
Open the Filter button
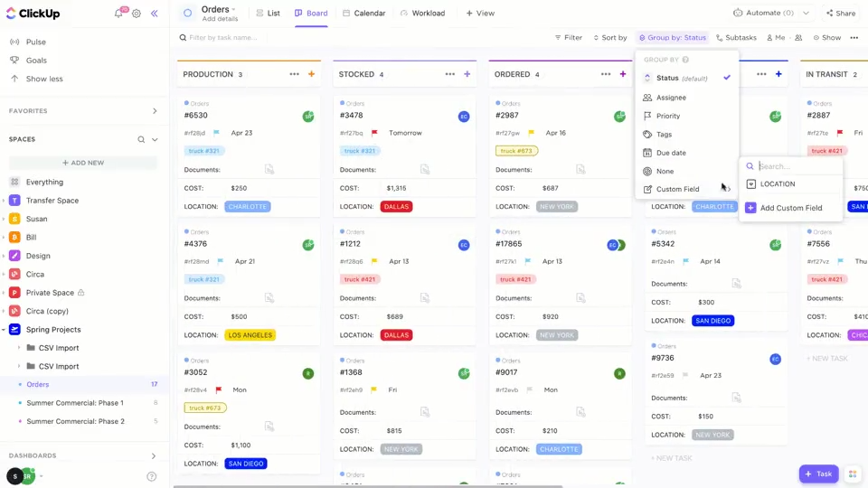pyautogui.click(x=569, y=38)
